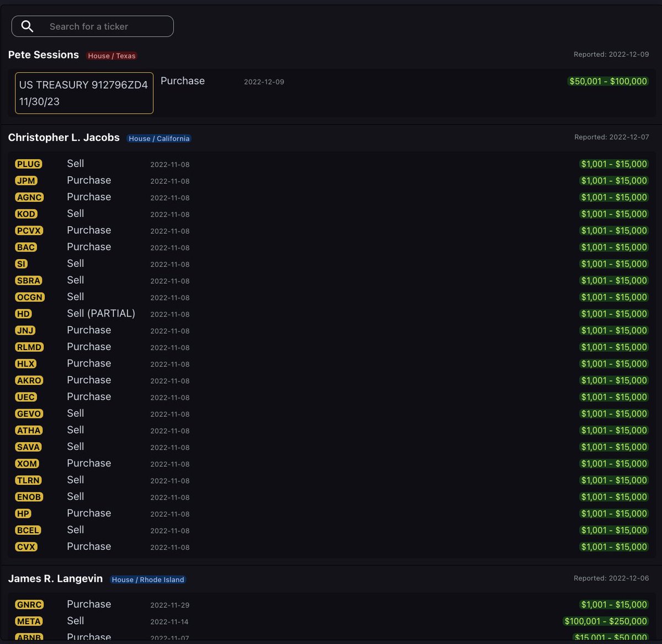Click the Reported: 2022-12-09 text

[611, 55]
